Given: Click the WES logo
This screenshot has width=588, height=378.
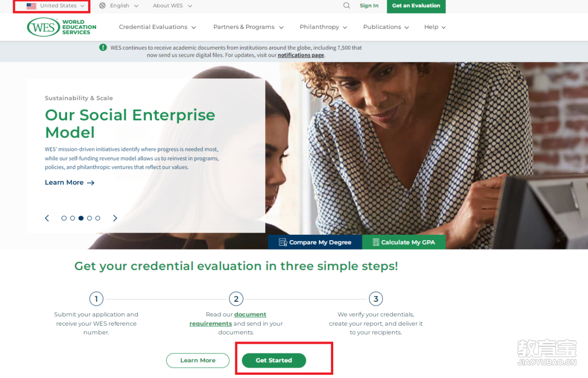Looking at the screenshot, I should coord(62,27).
